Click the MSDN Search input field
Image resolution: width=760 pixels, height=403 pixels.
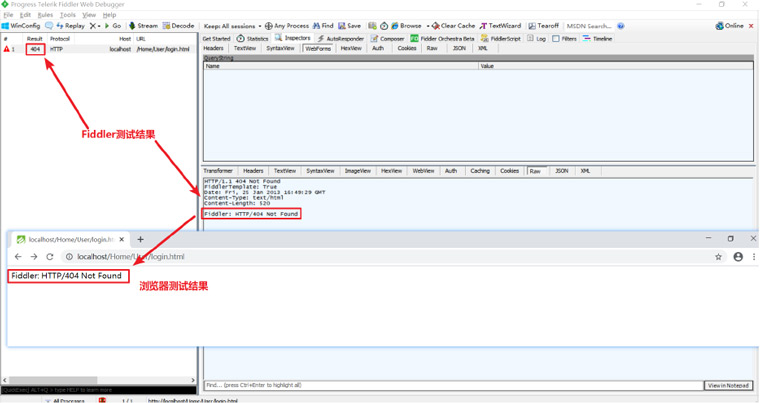pos(589,26)
